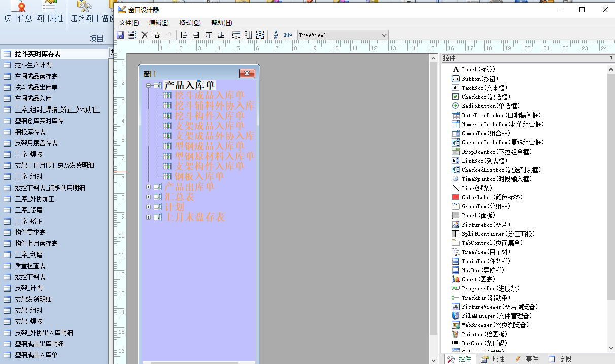Switch to the 字段 tab
Image resolution: width=615 pixels, height=364 pixels.
(x=560, y=359)
